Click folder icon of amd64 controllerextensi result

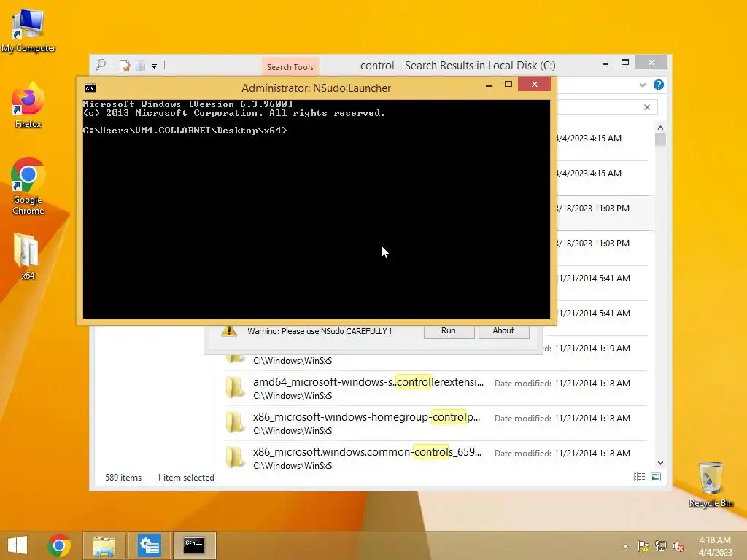click(235, 387)
